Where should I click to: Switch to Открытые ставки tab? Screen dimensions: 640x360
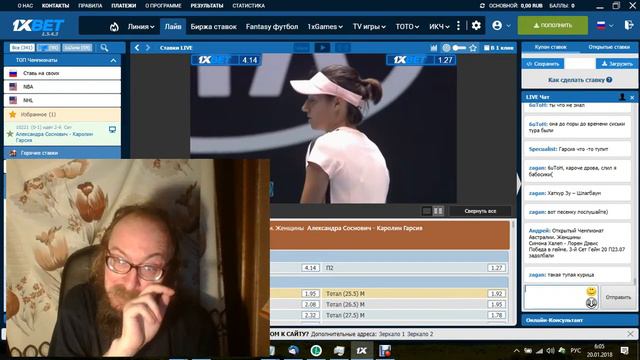tap(609, 47)
